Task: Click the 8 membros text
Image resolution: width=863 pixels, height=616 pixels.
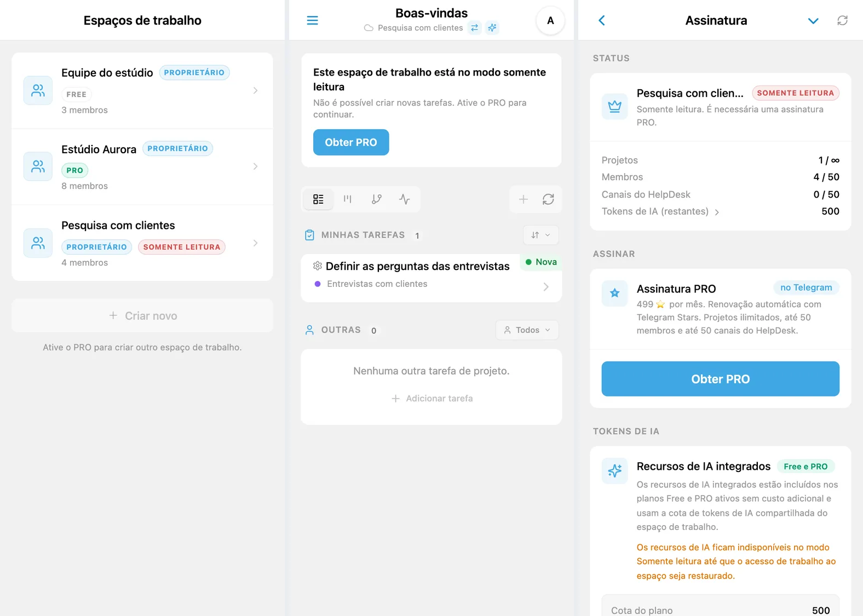Action: 84,186
